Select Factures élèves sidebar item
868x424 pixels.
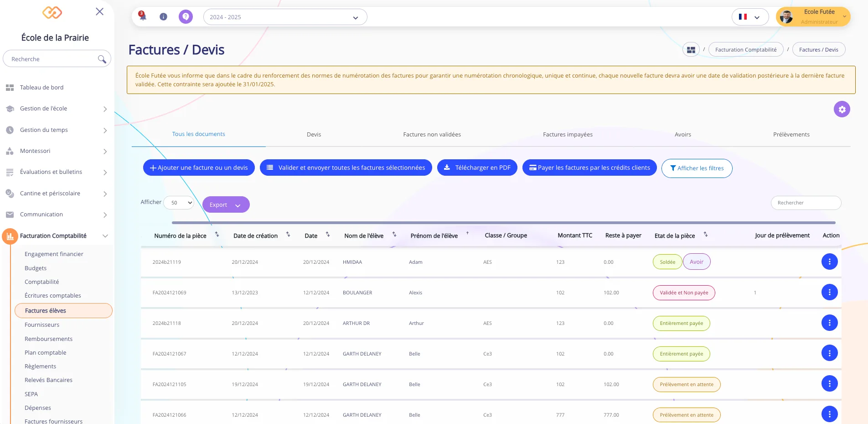pyautogui.click(x=63, y=310)
